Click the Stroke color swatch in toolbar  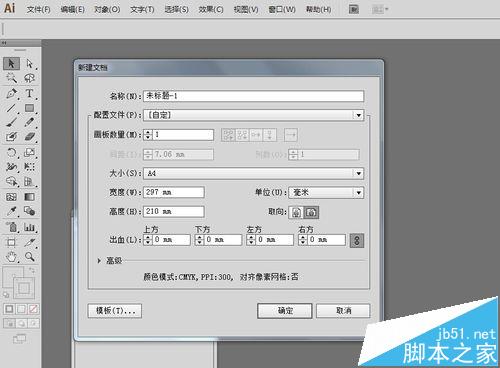(24, 288)
